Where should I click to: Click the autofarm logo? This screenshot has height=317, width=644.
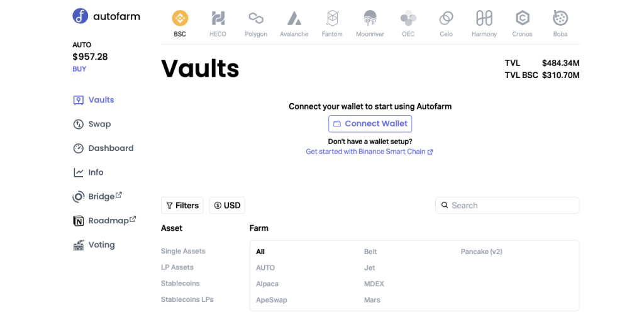click(106, 16)
